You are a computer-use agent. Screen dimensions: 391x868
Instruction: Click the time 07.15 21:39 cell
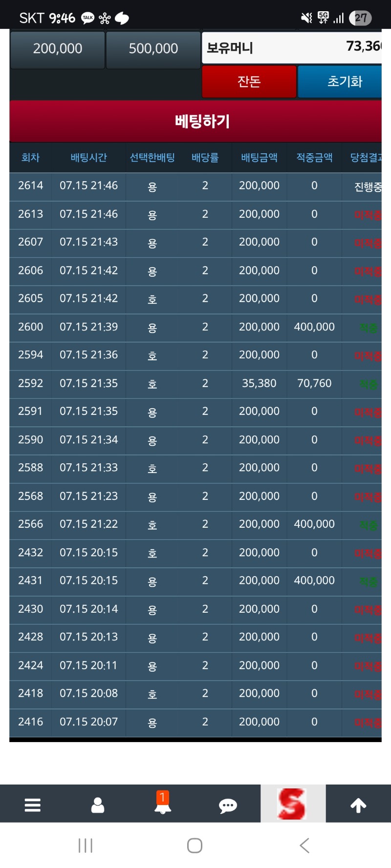coord(88,327)
